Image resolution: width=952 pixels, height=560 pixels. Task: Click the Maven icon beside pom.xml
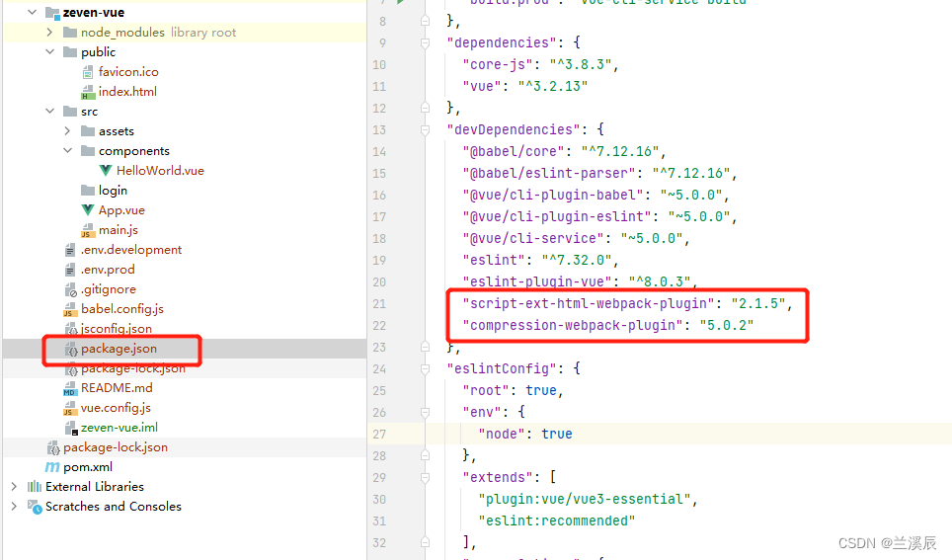pyautogui.click(x=52, y=467)
